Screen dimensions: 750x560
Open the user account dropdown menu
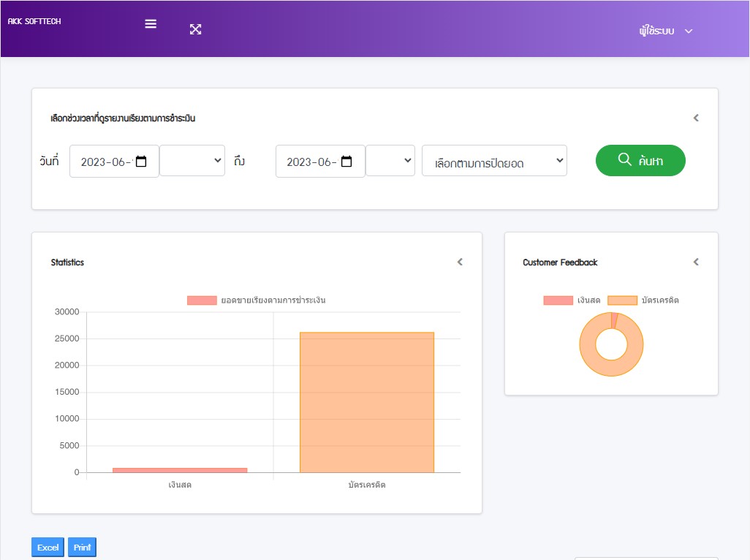[x=664, y=31]
